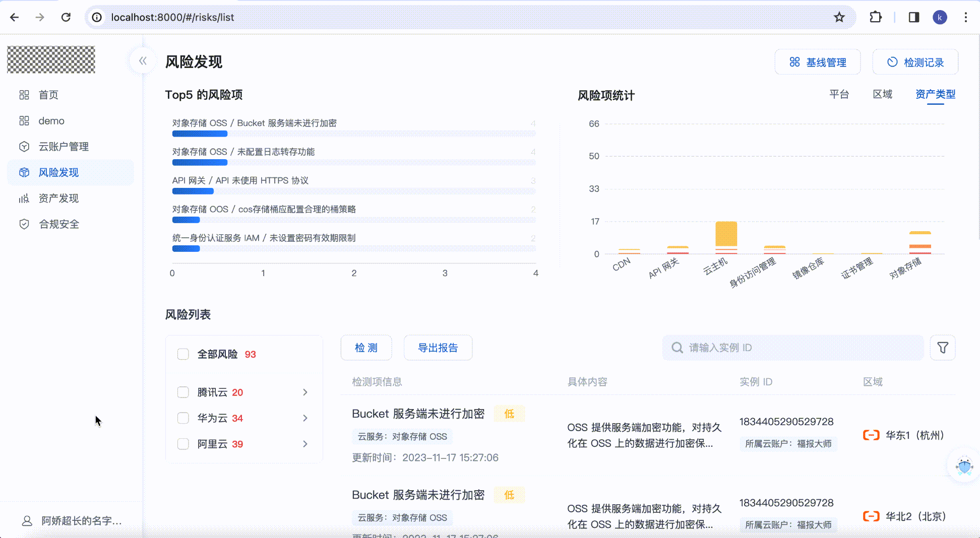980x538 pixels.
Task: Collapse the sidebar with the double-arrow button
Action: point(143,60)
